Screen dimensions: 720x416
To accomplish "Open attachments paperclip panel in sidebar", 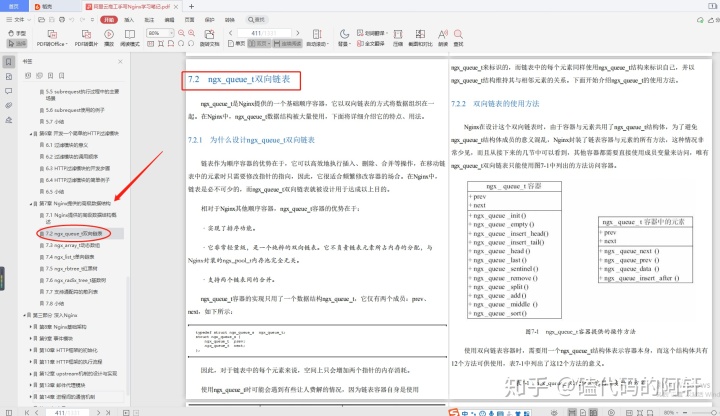I will [9, 105].
